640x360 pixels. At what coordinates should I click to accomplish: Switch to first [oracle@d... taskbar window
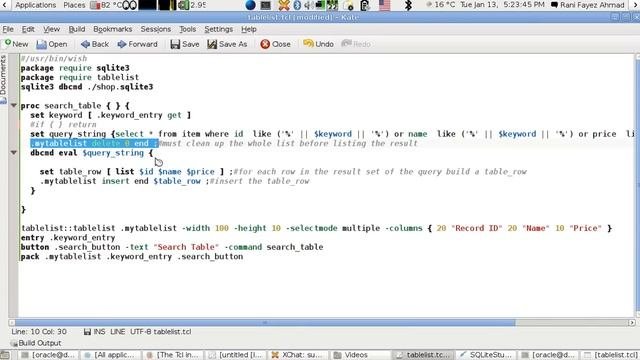pyautogui.click(x=48, y=355)
